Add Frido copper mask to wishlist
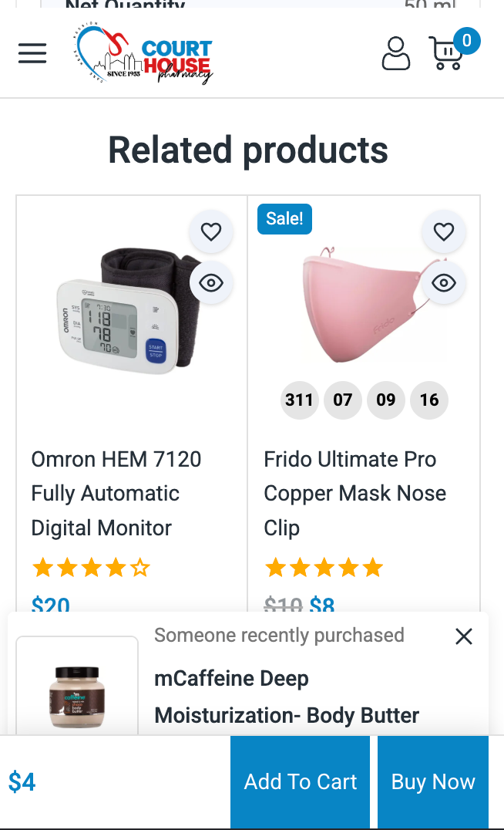 coord(444,231)
